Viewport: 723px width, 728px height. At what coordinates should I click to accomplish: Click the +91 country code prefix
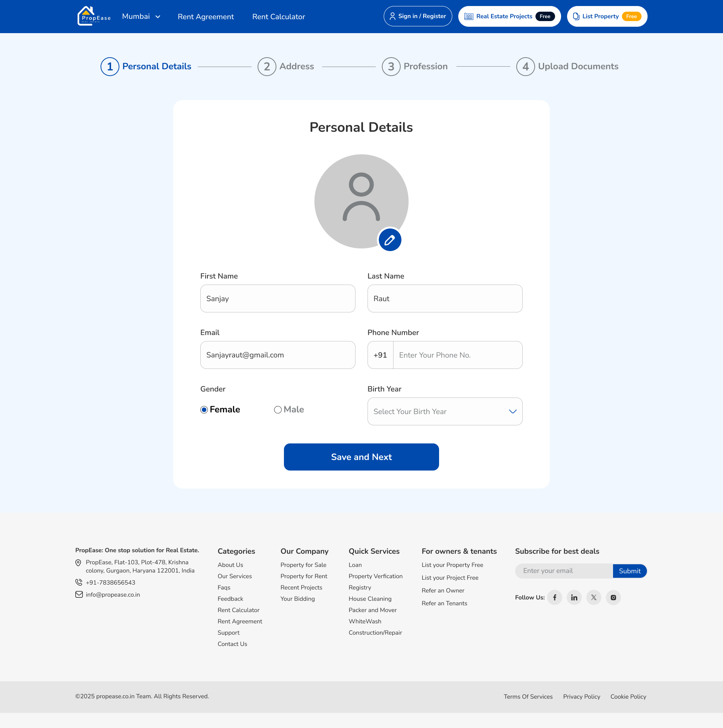click(380, 355)
